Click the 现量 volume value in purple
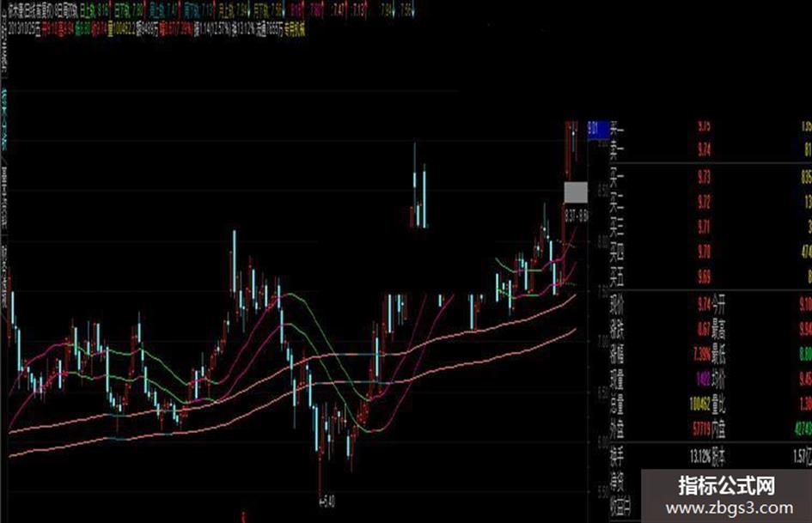Screen dimensions: 812x523 (x=703, y=380)
